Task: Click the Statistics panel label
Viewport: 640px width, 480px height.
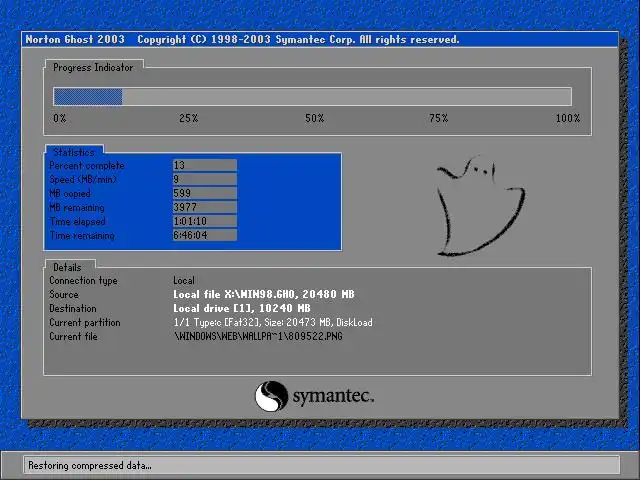Action: tap(74, 152)
